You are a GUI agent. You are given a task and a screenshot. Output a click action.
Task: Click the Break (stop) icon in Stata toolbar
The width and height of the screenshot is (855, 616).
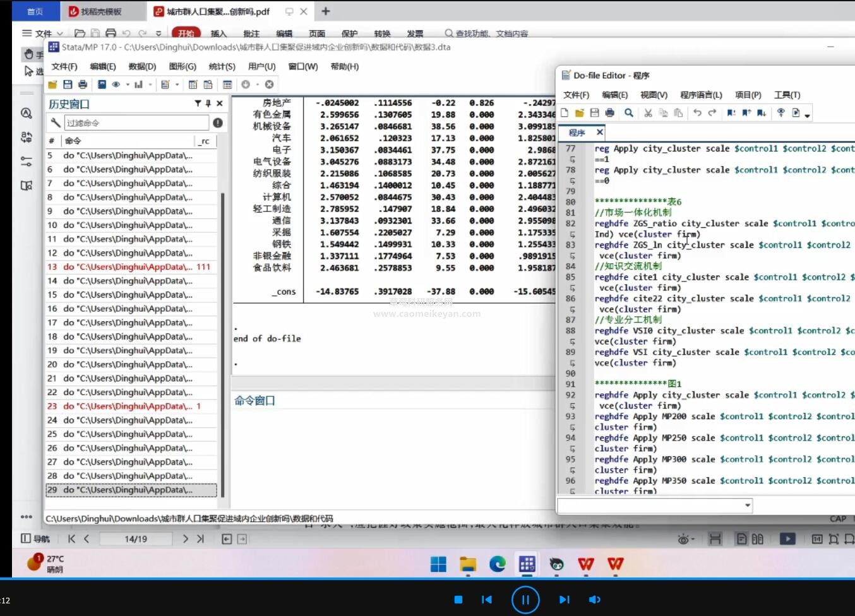269,85
